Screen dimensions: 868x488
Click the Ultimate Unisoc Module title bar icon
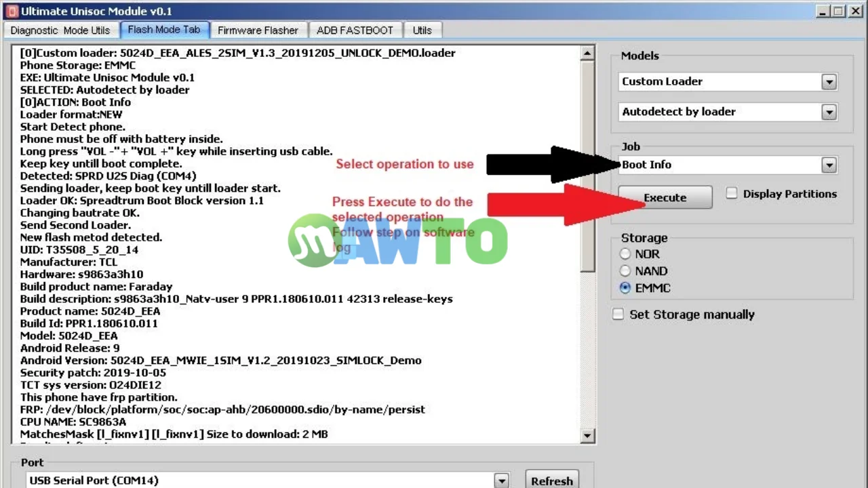coord(12,11)
